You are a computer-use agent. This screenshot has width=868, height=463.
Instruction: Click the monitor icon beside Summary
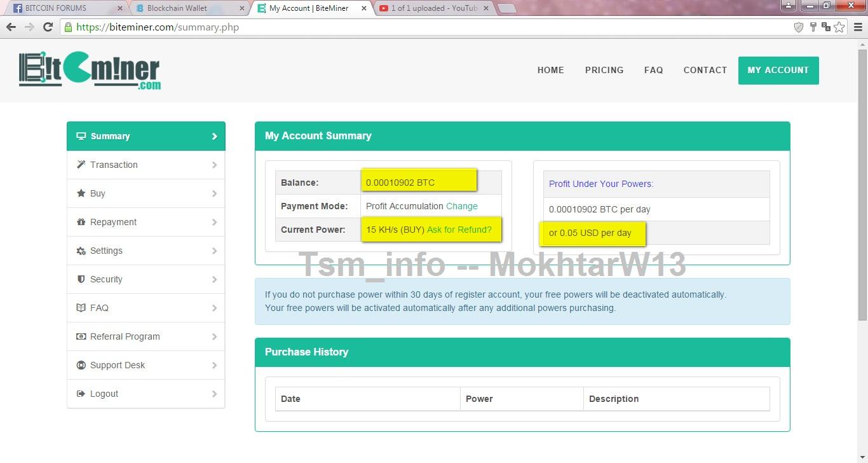[81, 136]
